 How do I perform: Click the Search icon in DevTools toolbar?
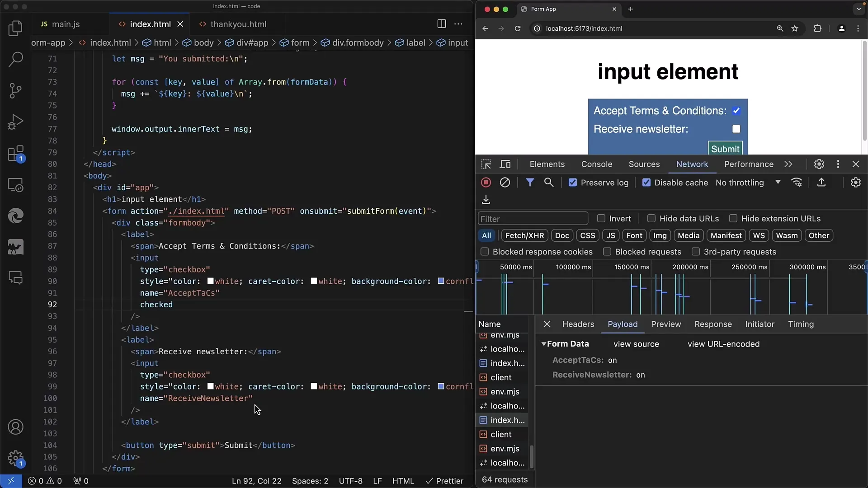click(548, 183)
